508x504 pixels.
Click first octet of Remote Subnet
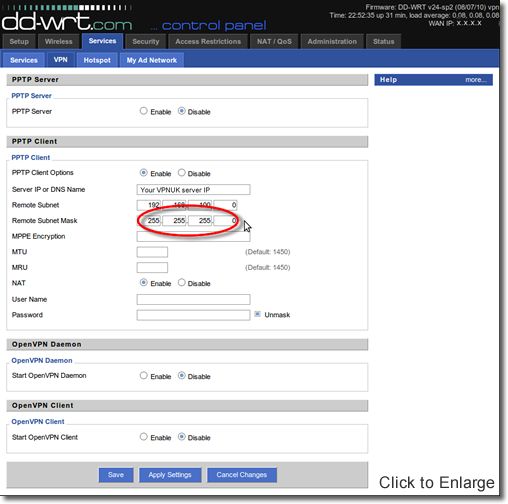click(149, 205)
